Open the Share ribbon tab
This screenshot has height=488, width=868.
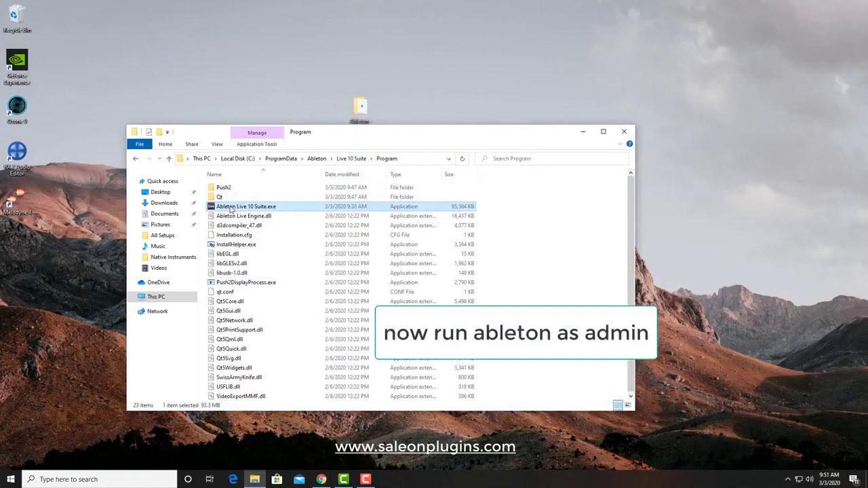coord(192,144)
